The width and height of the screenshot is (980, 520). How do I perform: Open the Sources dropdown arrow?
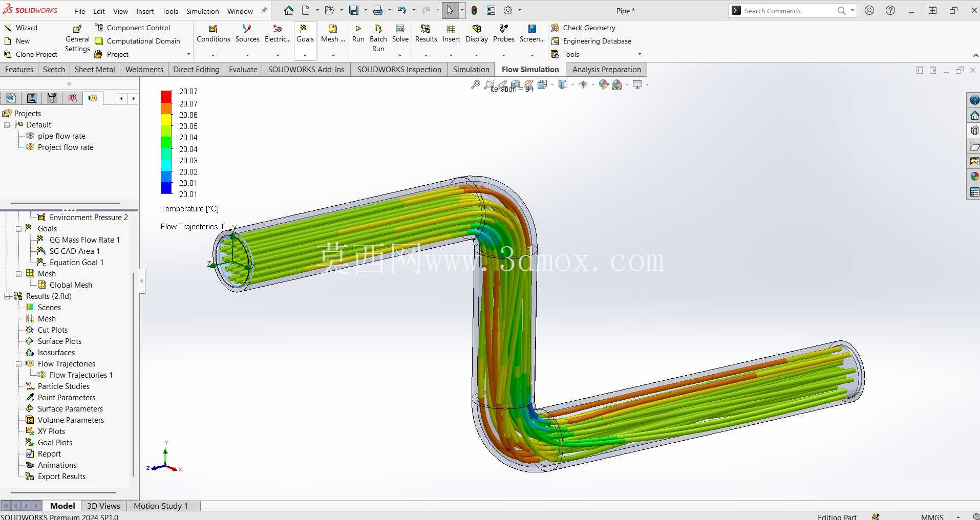pos(247,55)
